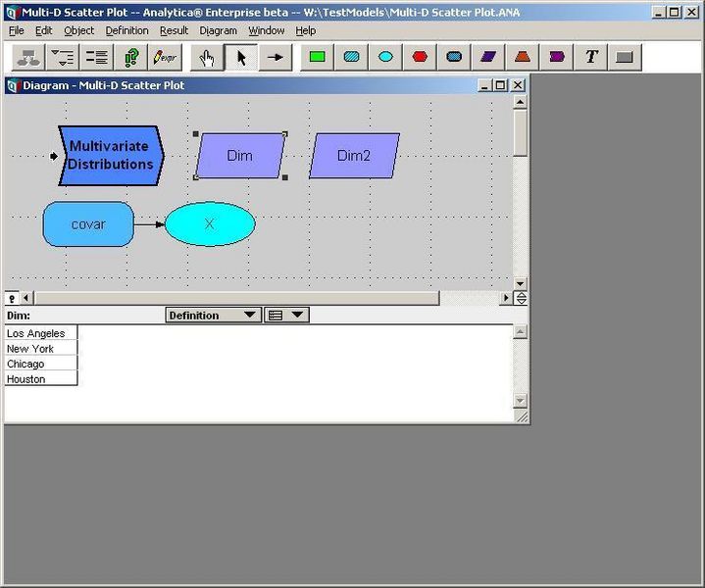
Task: Select the Dim2 index node
Action: (354, 156)
